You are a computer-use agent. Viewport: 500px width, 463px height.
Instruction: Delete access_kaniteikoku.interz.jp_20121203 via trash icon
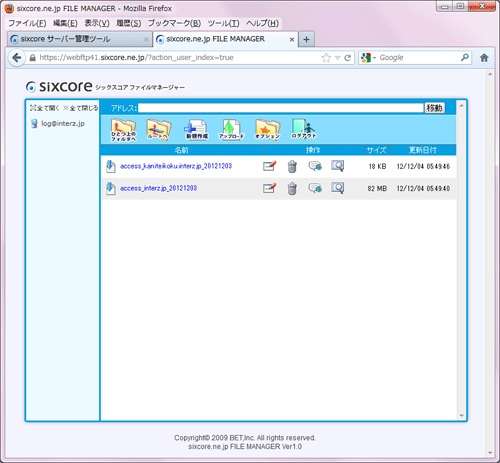pyautogui.click(x=292, y=166)
